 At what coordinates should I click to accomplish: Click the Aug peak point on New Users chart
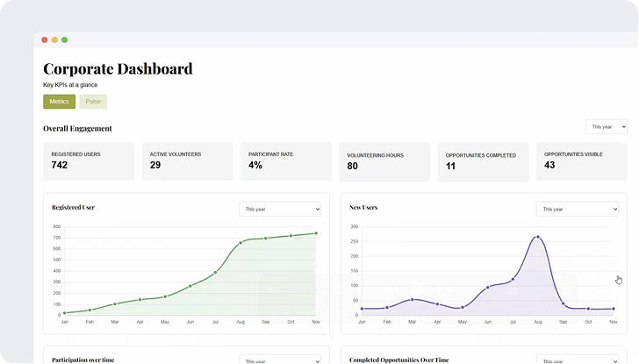tap(537, 237)
